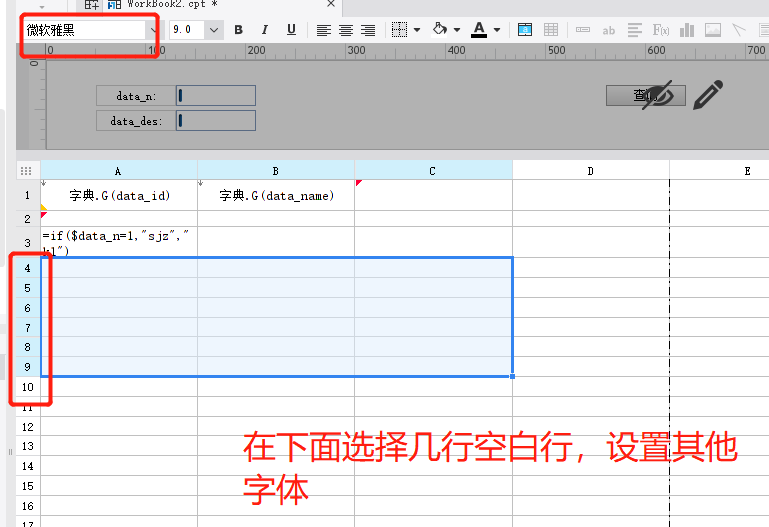Apply the font color A button
This screenshot has height=527, width=769.
pyautogui.click(x=479, y=29)
